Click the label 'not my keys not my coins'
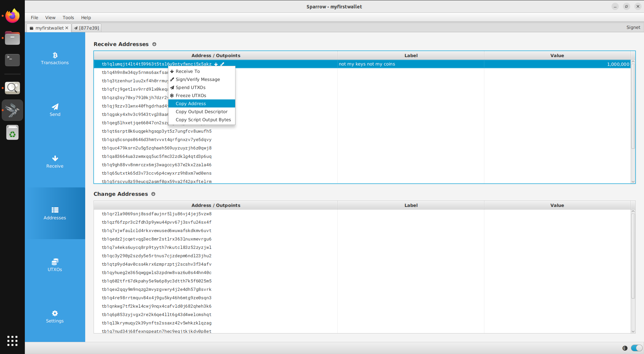Viewport: 644px width, 354px height. pos(367,64)
